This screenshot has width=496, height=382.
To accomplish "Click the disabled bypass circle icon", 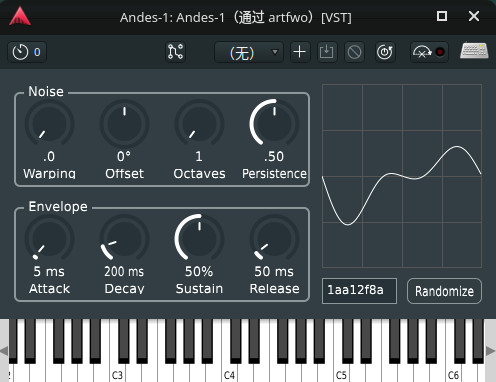I will pyautogui.click(x=354, y=52).
